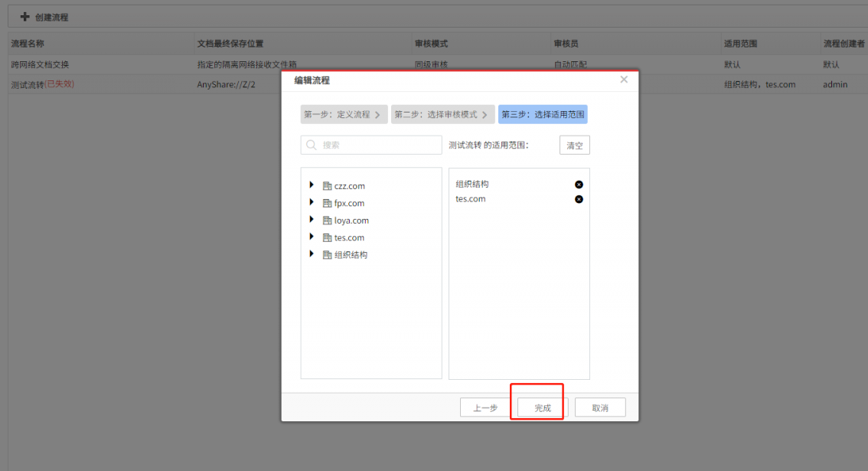
Task: Expand the fpx.com tree node
Action: pos(311,202)
